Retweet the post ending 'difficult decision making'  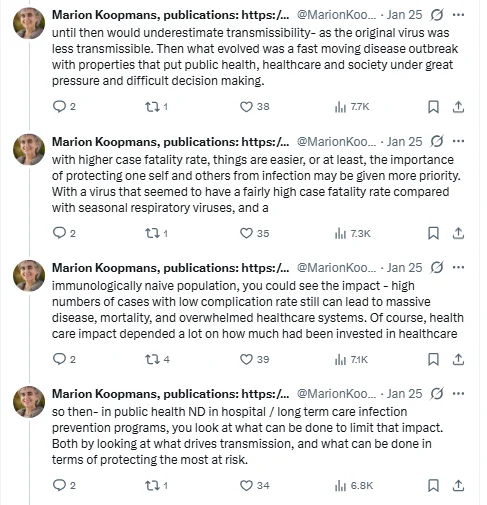point(152,107)
